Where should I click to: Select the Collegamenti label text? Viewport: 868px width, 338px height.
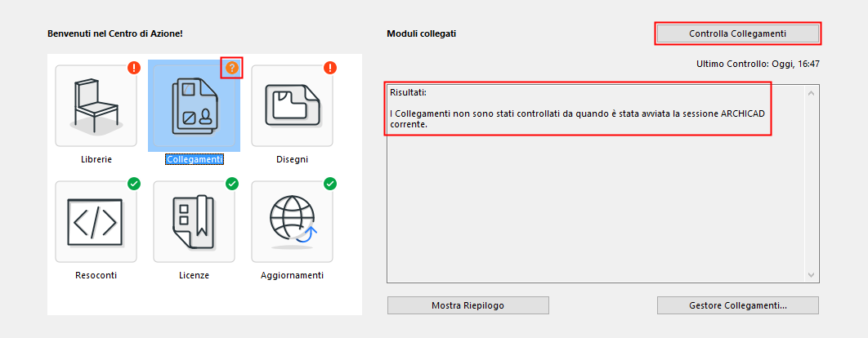pos(194,159)
